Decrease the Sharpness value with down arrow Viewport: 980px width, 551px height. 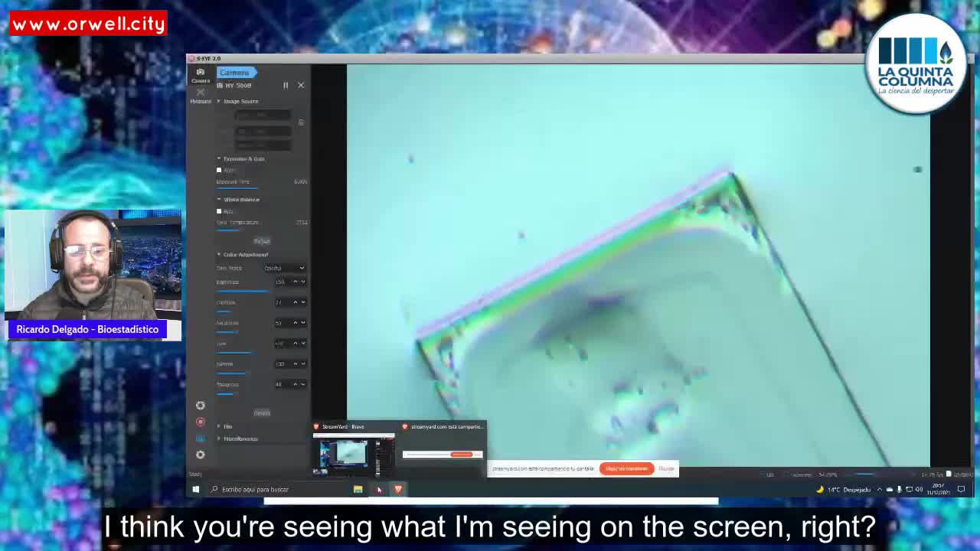click(x=303, y=384)
